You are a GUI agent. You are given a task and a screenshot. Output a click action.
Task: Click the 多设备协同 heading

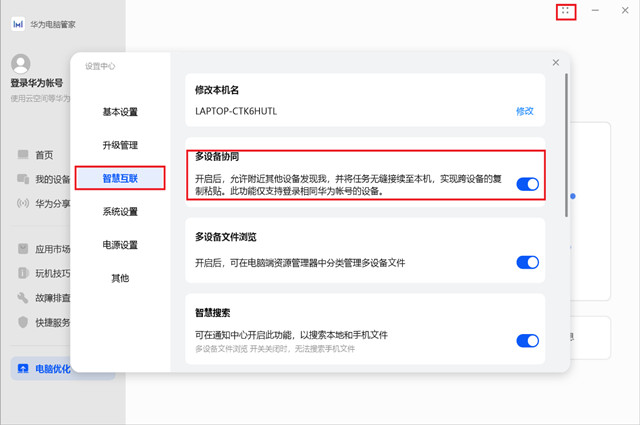click(217, 156)
